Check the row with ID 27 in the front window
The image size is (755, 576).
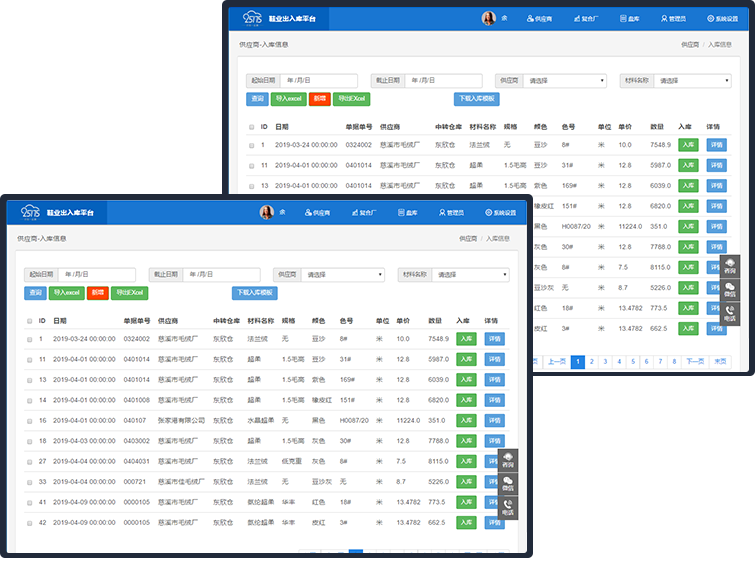pos(29,461)
